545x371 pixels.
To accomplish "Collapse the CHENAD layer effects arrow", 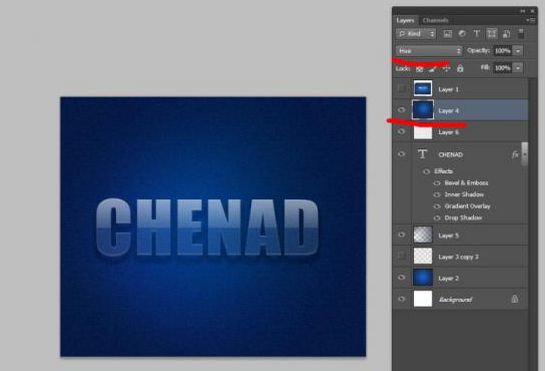I will click(x=524, y=154).
